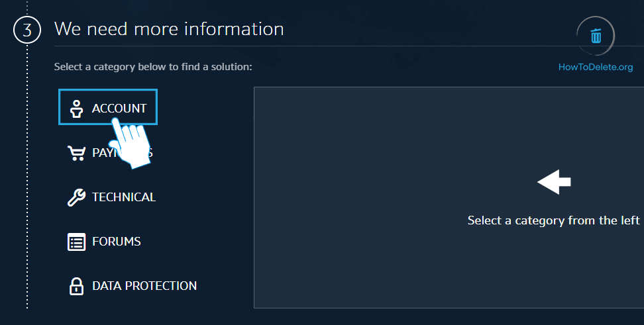Click the trash can logo icon
The height and width of the screenshot is (325, 644).
[x=596, y=36]
